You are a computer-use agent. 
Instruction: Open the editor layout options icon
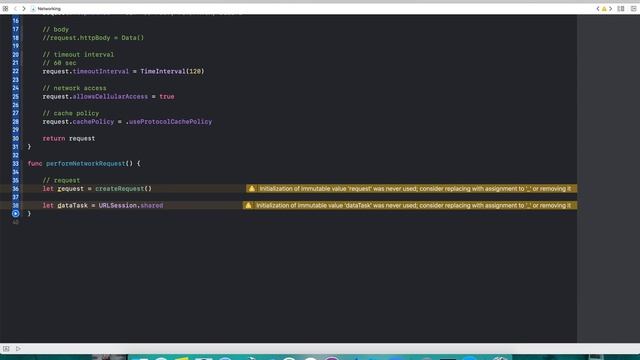(x=621, y=9)
